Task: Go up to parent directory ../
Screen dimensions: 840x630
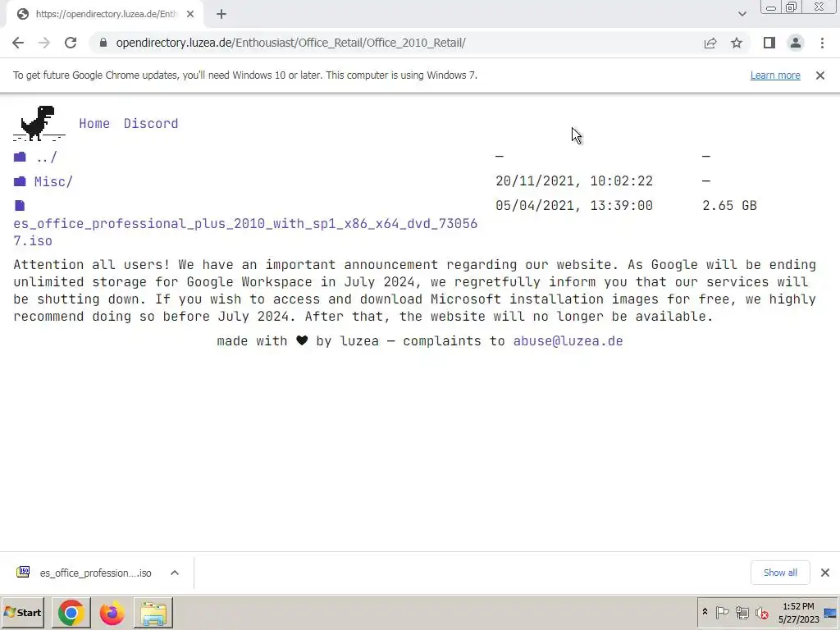Action: (x=46, y=157)
